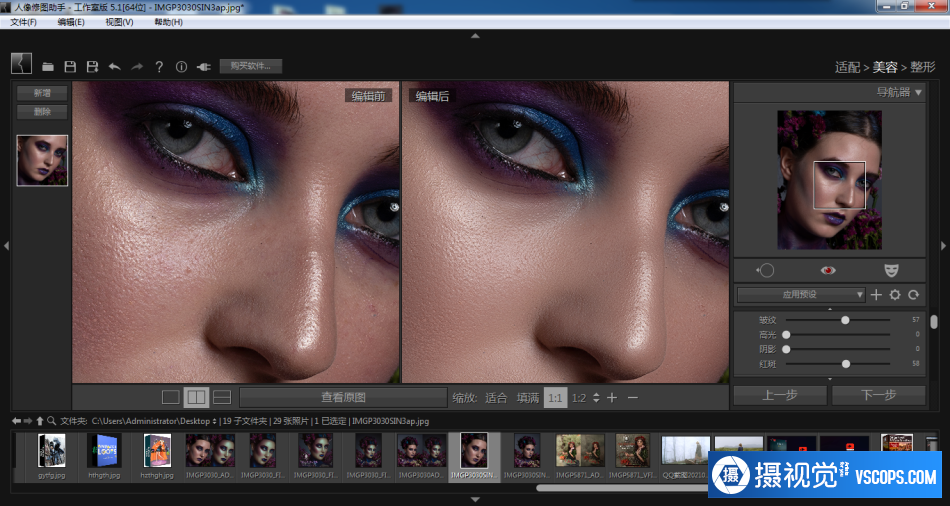The width and height of the screenshot is (950, 506).
Task: Open the 编辑(E) menu
Action: point(71,22)
